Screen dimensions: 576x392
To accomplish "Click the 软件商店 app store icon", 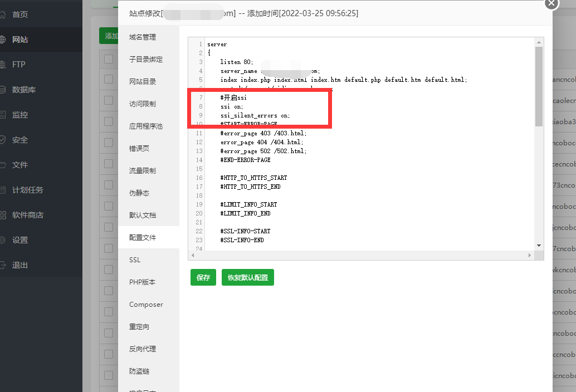I will point(3,215).
